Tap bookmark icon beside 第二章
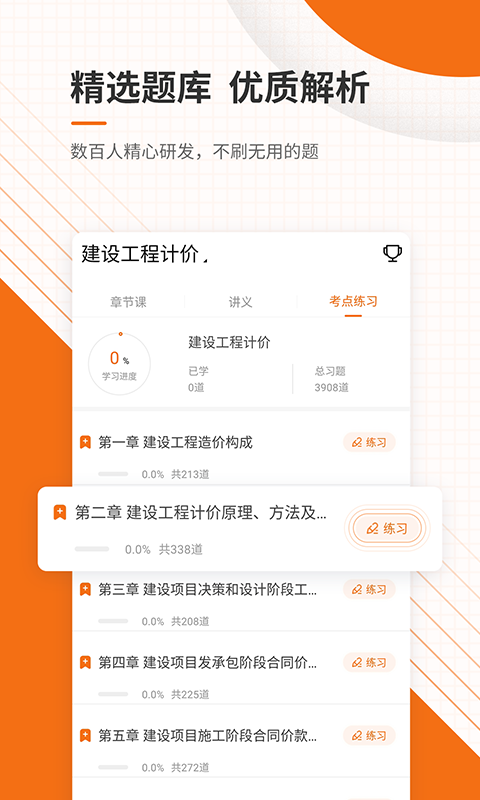 60,512
